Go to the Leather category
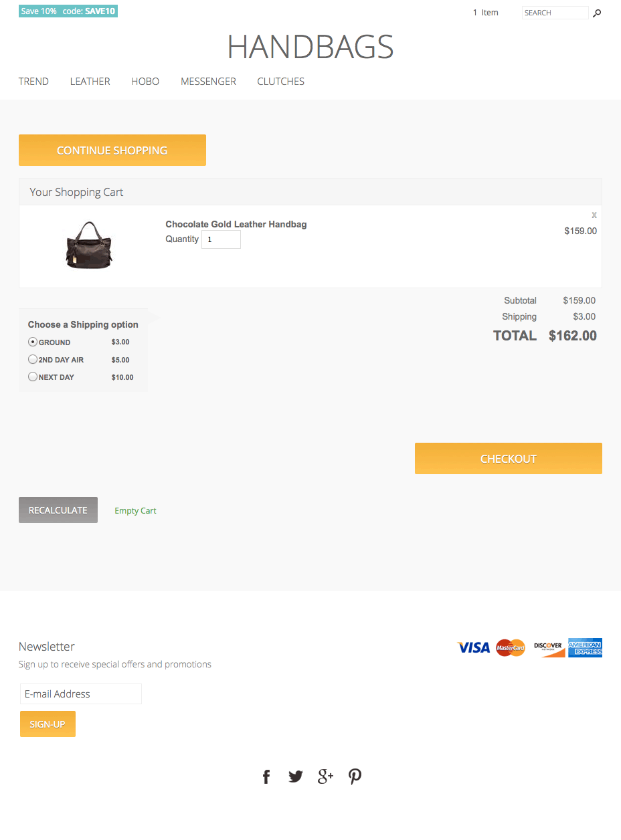The height and width of the screenshot is (840, 621). pos(90,82)
